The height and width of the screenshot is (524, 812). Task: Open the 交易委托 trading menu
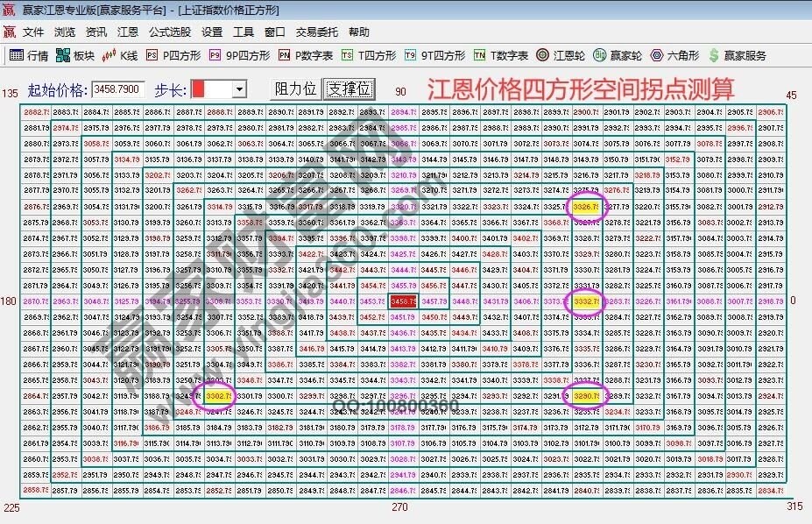[318, 32]
